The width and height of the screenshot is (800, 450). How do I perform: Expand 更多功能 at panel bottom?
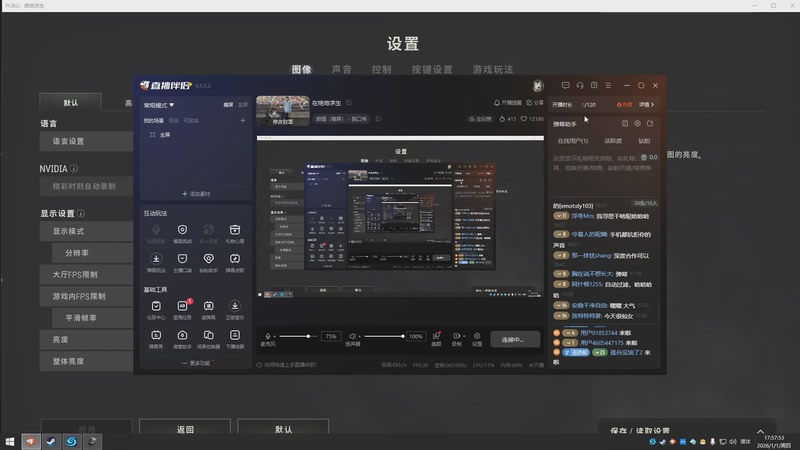click(x=196, y=363)
